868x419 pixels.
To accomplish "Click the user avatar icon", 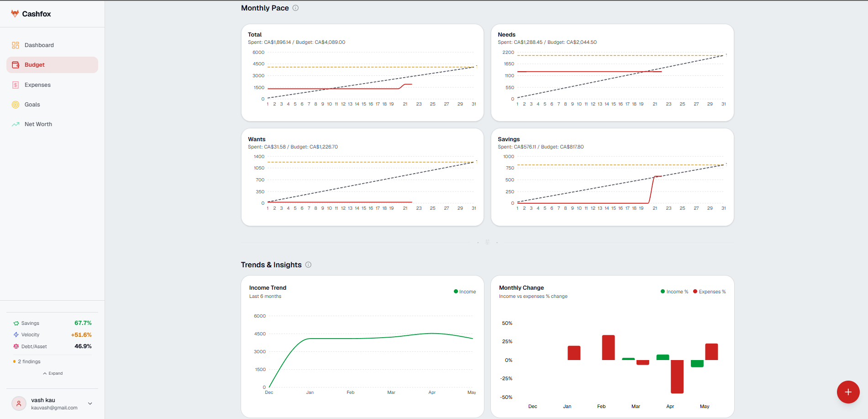I will coord(19,403).
